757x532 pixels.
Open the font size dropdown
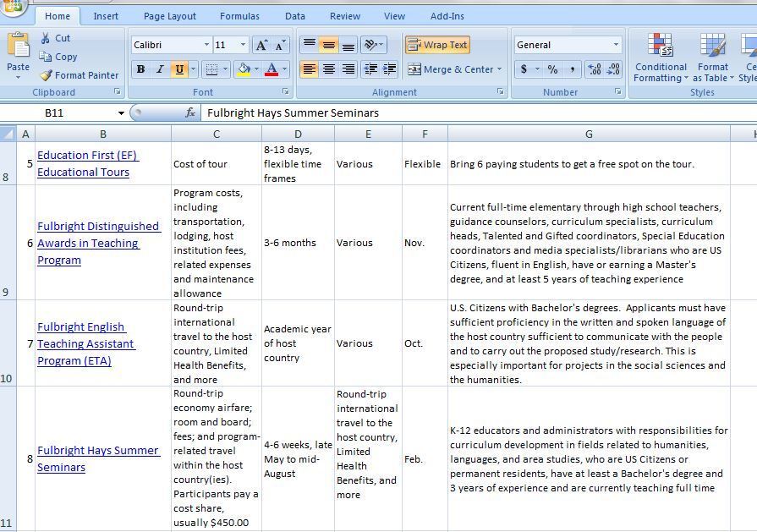click(243, 45)
